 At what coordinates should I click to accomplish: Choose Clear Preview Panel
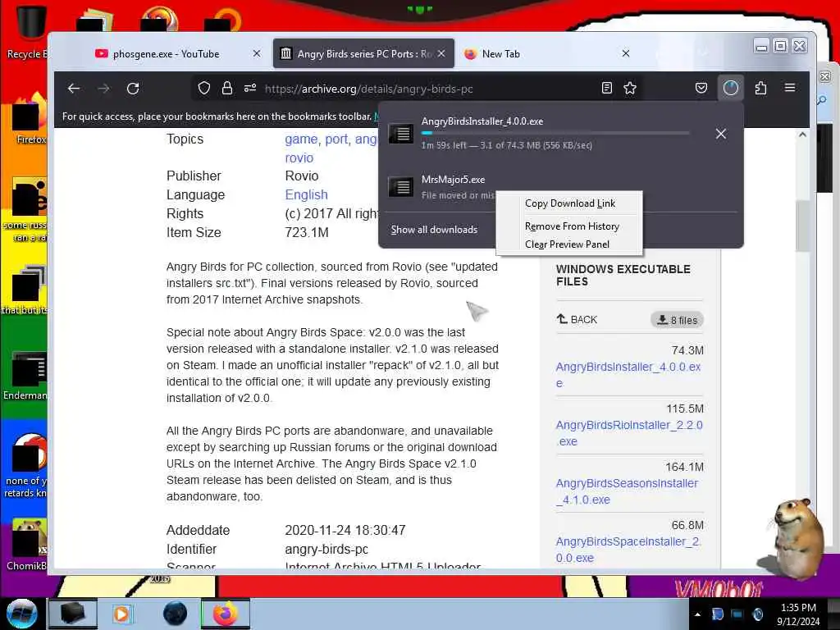pos(567,244)
